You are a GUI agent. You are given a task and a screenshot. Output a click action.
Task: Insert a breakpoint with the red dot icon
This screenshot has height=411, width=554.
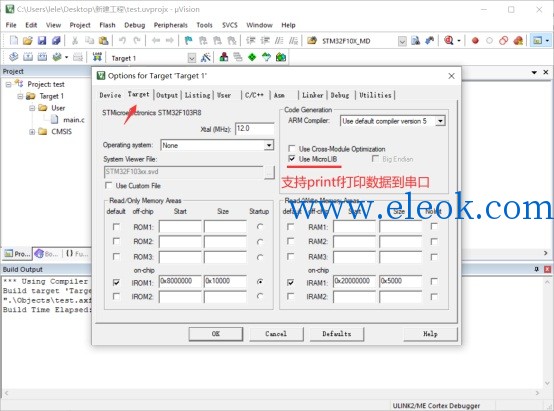click(x=475, y=40)
